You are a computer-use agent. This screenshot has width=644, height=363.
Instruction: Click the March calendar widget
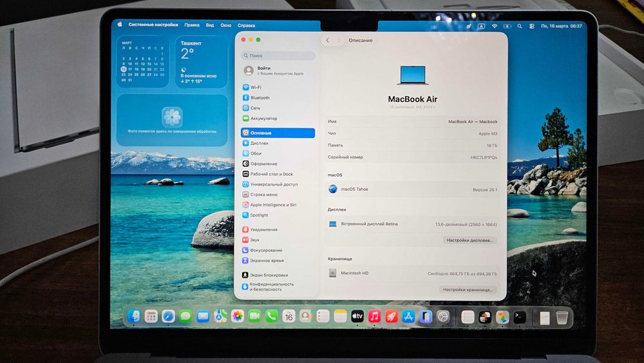click(x=142, y=62)
